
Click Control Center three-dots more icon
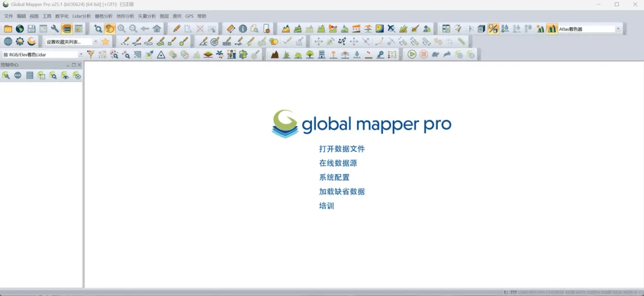pos(18,75)
